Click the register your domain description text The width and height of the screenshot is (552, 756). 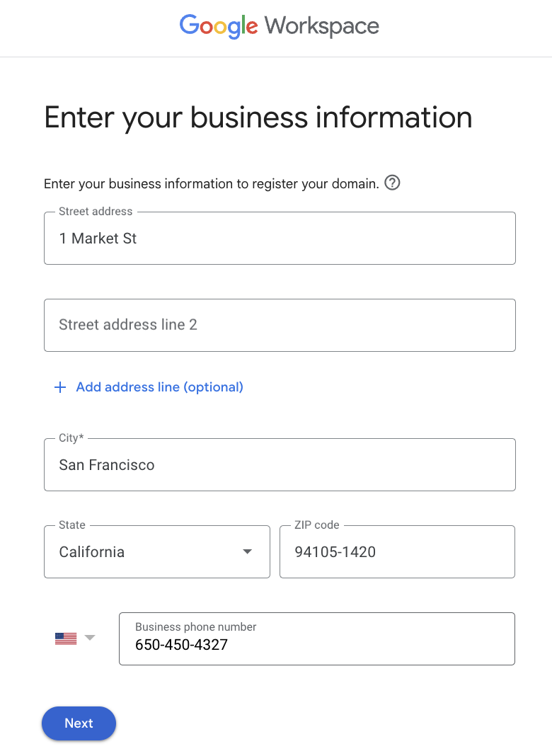coord(211,184)
